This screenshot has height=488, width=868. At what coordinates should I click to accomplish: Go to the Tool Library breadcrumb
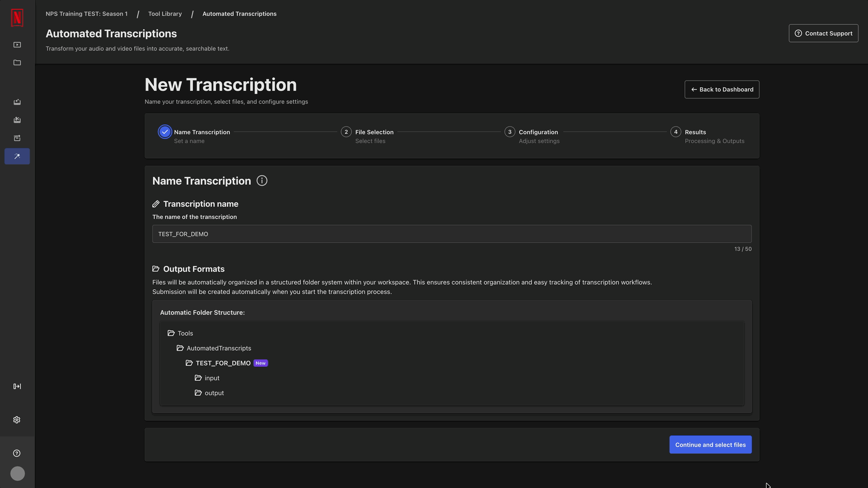click(165, 14)
